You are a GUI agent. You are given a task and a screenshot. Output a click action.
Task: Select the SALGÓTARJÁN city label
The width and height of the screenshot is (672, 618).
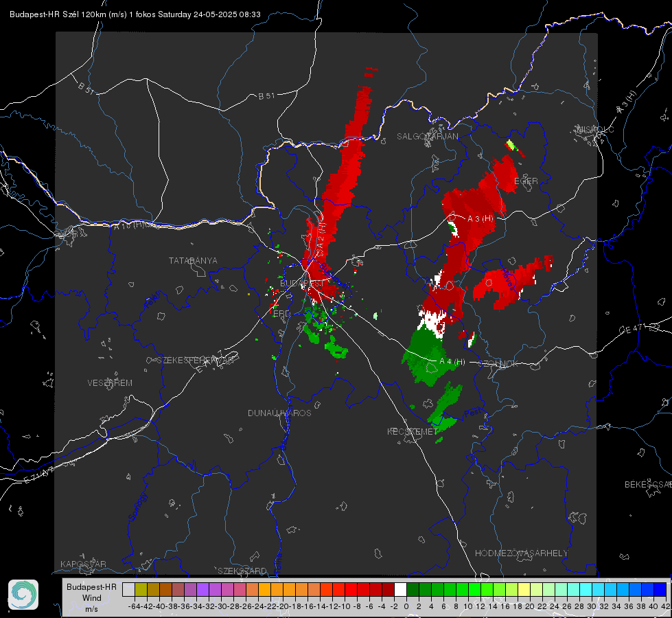[427, 137]
